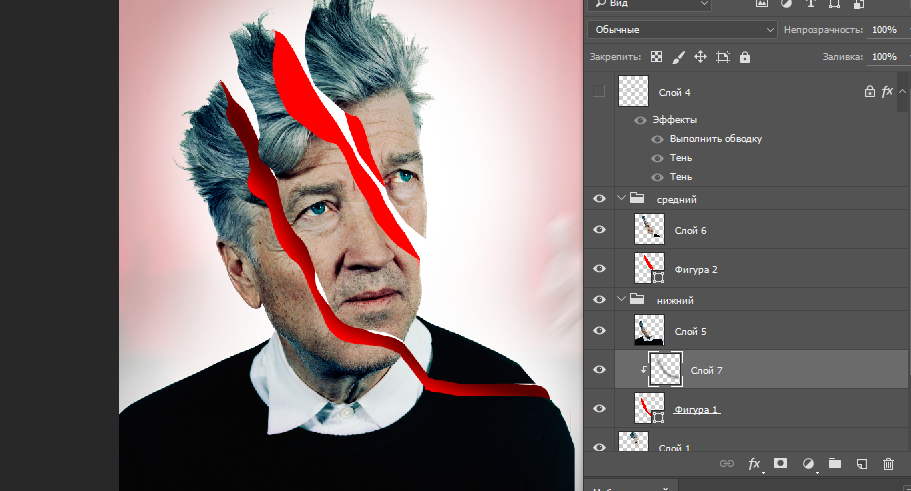911x491 pixels.
Task: Click the Выполнить обводку effect label
Action: 716,139
